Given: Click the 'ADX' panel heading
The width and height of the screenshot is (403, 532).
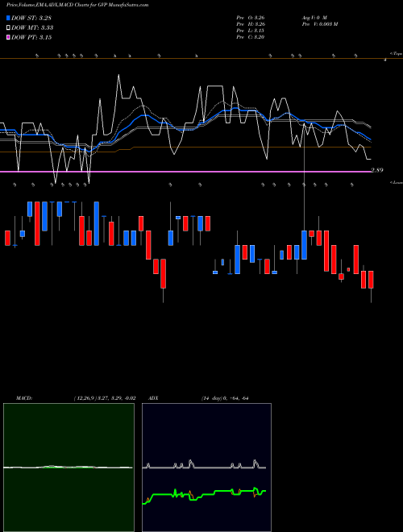Looking at the screenshot, I should point(153,398).
